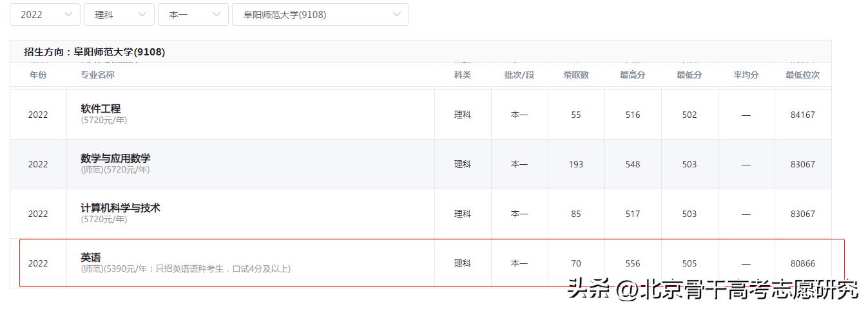The image size is (868, 309).
Task: Click the 批次/段 column header
Action: coord(519,75)
